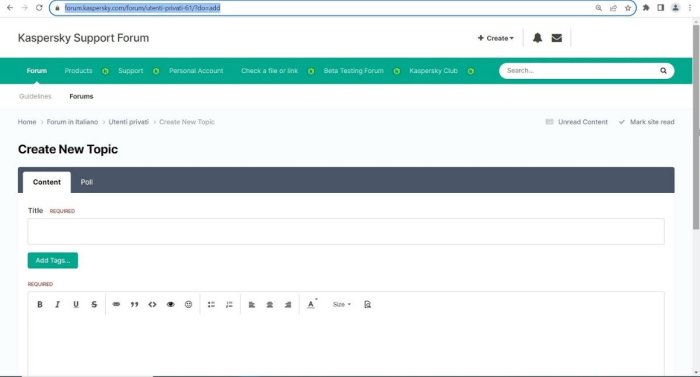Toggle strikethrough formatting in editor
This screenshot has height=377, width=700.
click(x=94, y=304)
